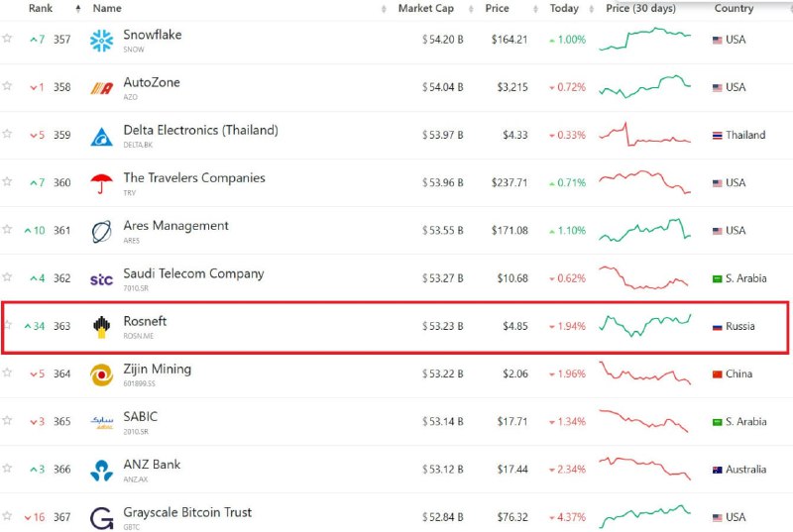Click the ANZ Bank logo
Screen dimensions: 793x532
pos(102,471)
